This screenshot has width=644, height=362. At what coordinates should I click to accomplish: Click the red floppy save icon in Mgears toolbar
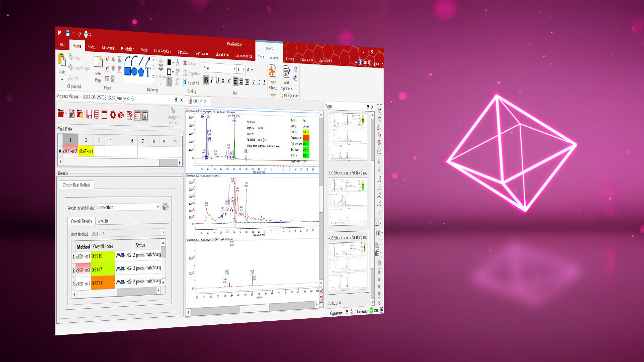(89, 115)
